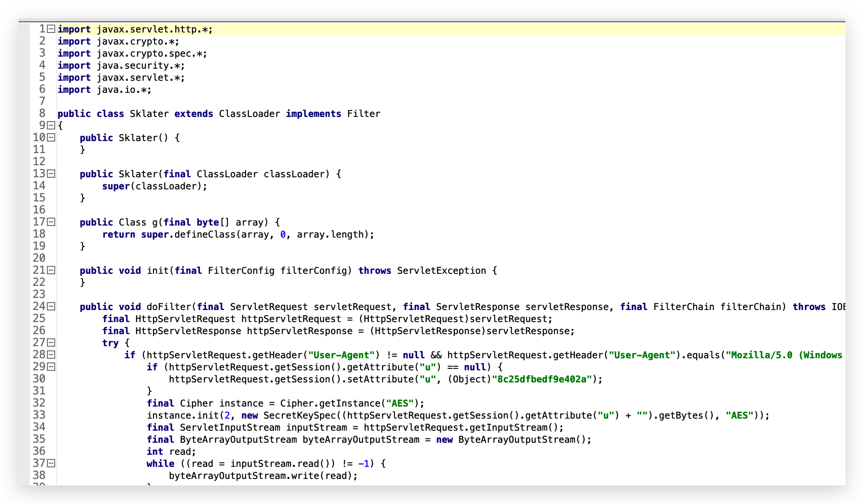
Task: Click 'FilterChain' type in doFilter signature
Action: tap(684, 307)
